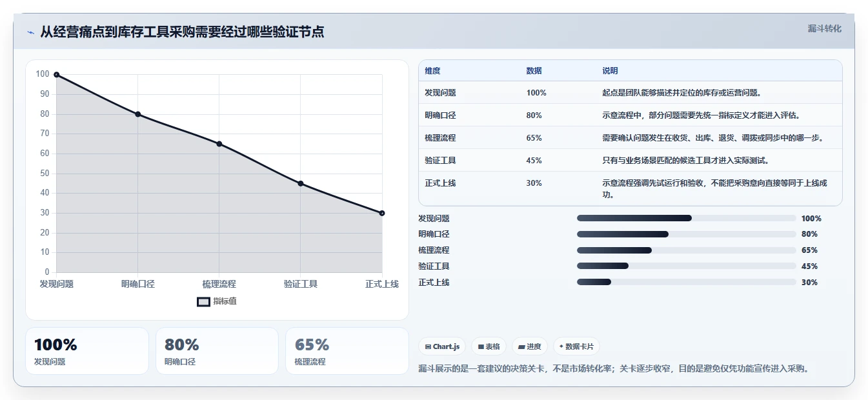This screenshot has width=868, height=400.
Task: Click the 验证工具 x-axis label on the chart
Action: (301, 284)
